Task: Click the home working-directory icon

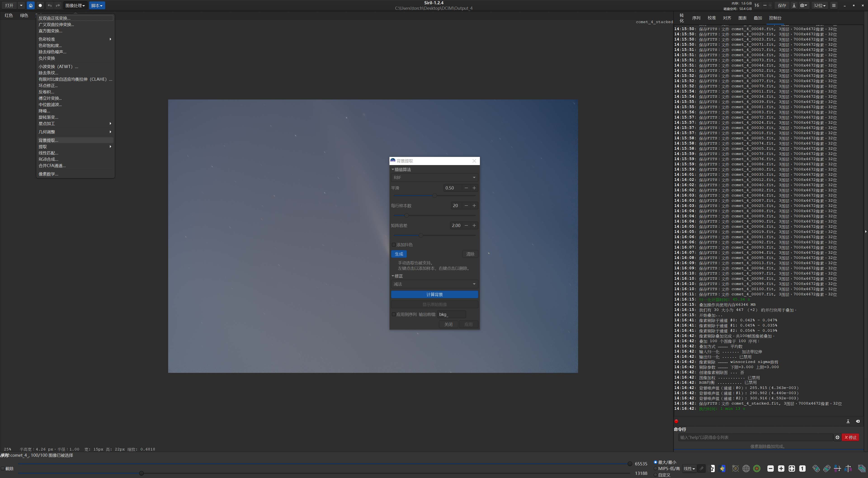Action: [x=31, y=5]
